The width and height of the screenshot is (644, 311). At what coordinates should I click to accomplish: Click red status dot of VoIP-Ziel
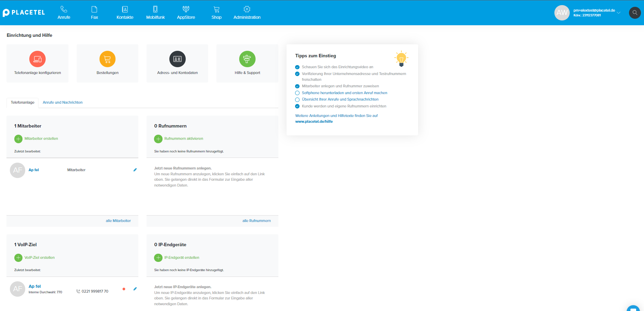pos(124,289)
